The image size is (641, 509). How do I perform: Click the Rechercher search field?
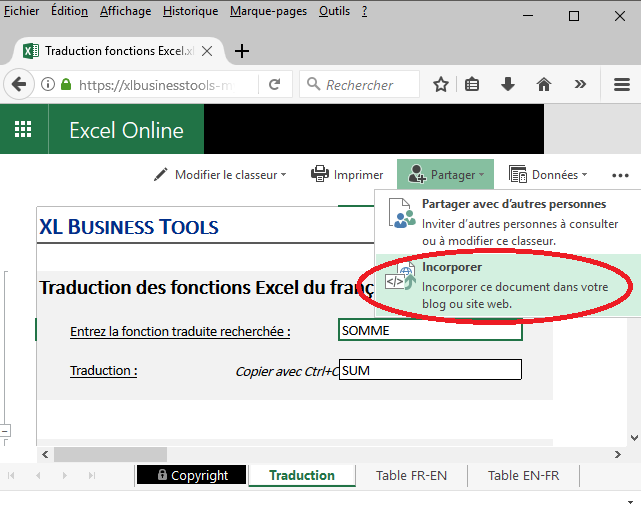(359, 84)
